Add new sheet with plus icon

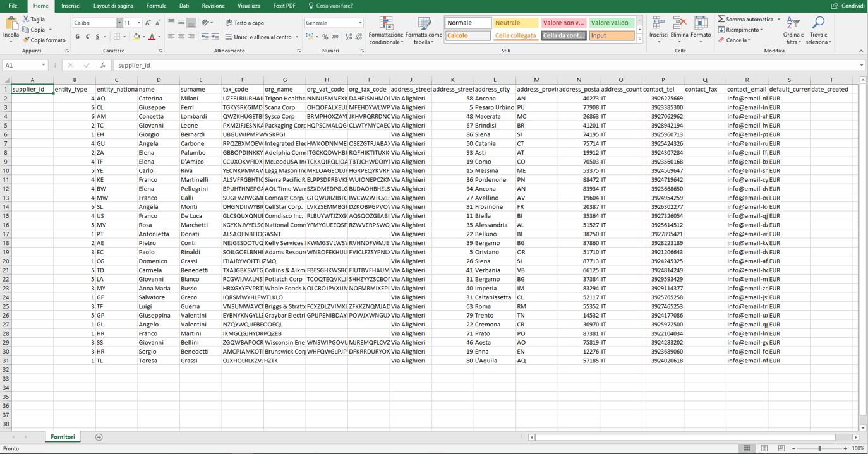[x=99, y=437]
